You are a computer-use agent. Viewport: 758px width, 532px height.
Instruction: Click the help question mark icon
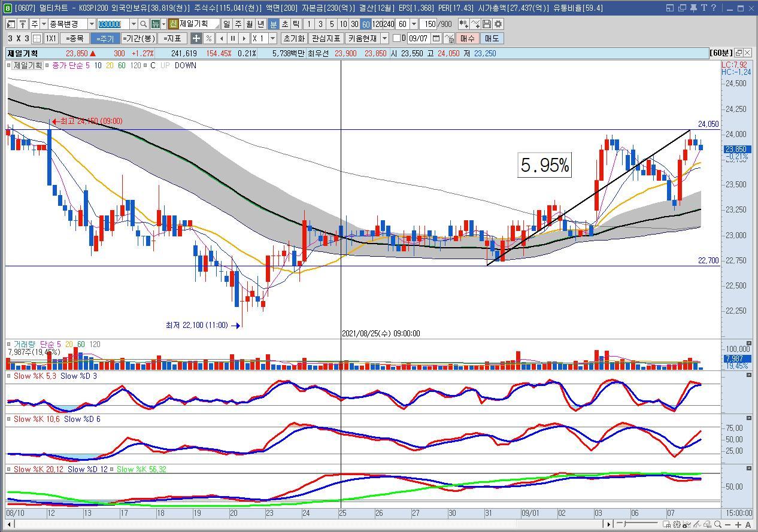tap(714, 8)
